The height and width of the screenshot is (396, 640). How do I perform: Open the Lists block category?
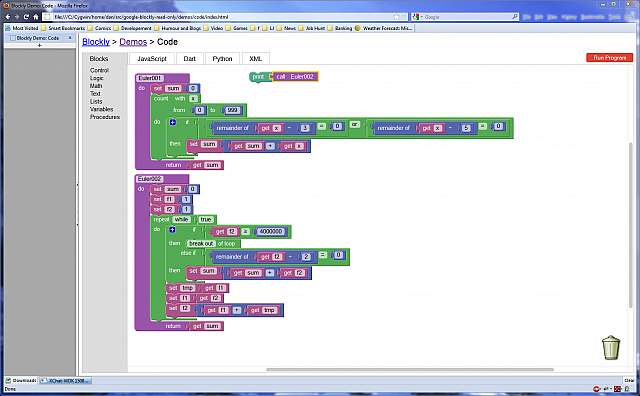[96, 101]
